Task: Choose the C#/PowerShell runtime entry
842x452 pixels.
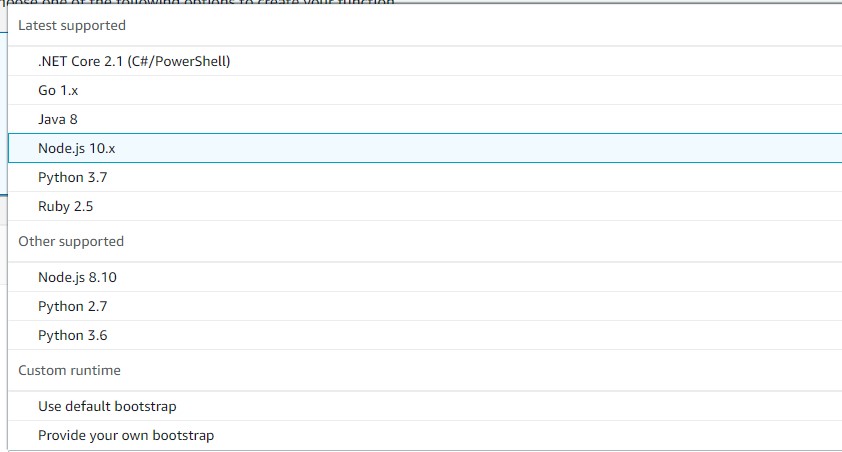Action: coord(134,61)
